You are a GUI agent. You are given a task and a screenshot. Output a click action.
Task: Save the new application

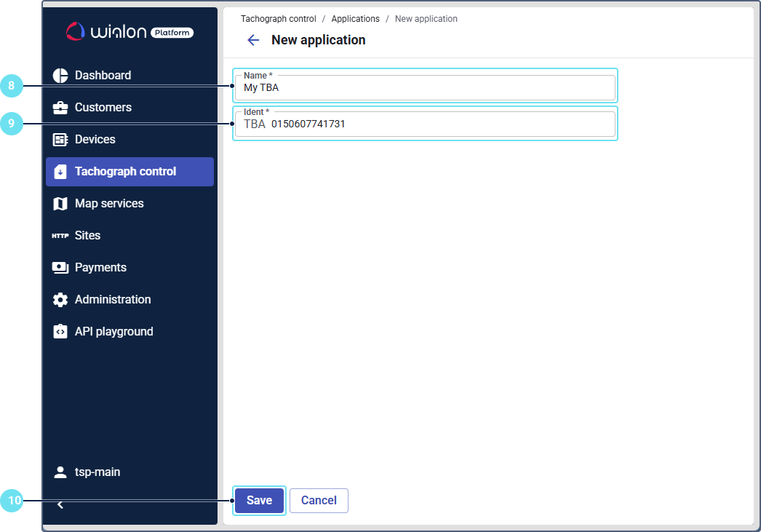pyautogui.click(x=259, y=501)
